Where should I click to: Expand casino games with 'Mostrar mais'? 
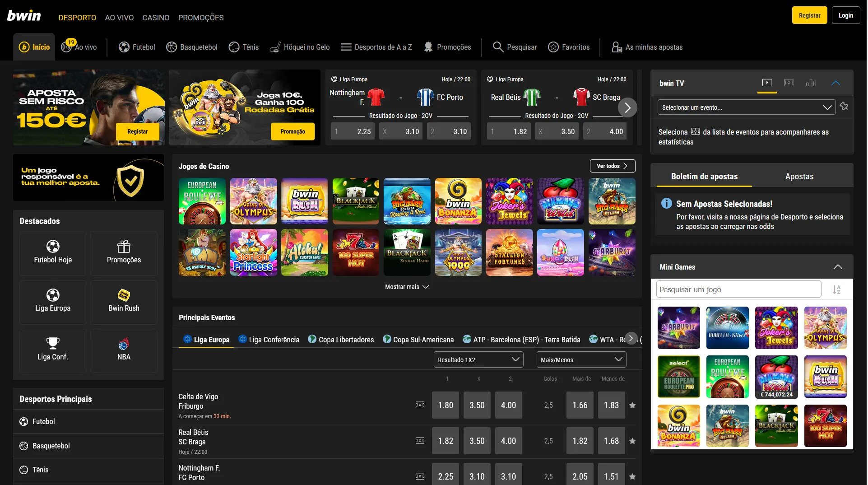click(407, 287)
